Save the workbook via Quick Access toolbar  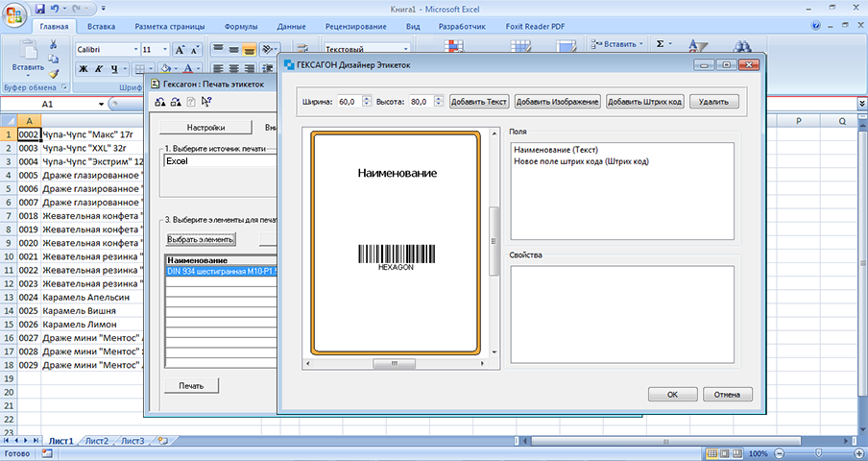(40, 8)
